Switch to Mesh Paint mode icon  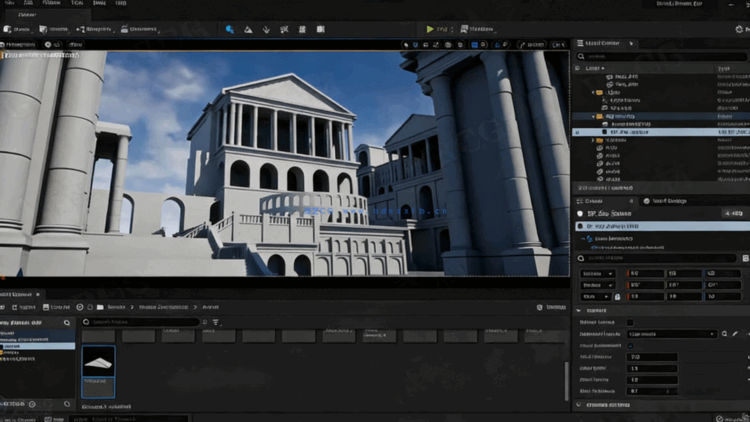click(x=284, y=29)
